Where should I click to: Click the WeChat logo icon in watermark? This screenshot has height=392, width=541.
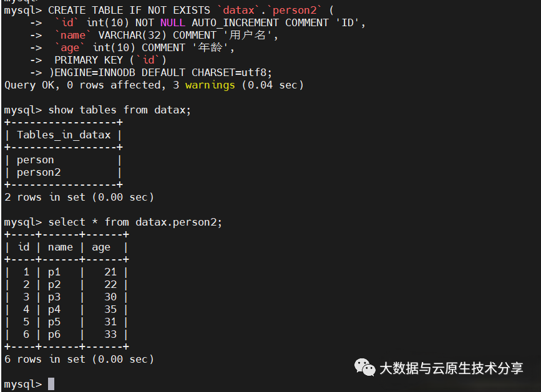[365, 367]
